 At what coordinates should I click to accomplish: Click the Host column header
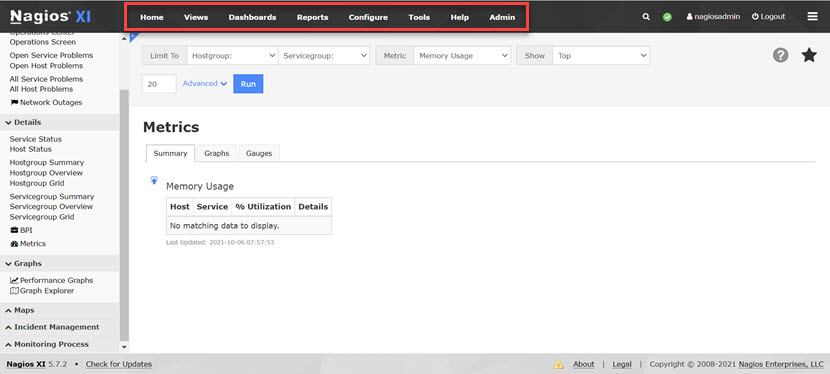tap(180, 207)
